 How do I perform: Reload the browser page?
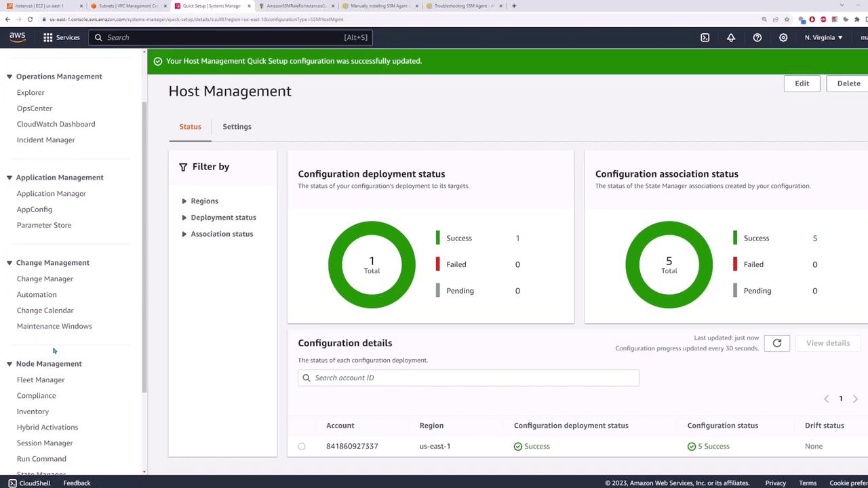30,19
